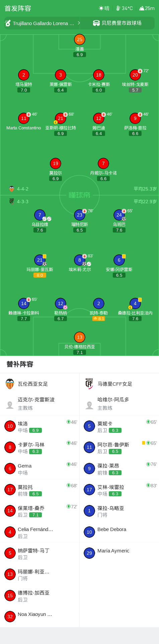This screenshot has width=159, height=644.
Task: Expand referee Trujillano Gallardo Lorena chevron
Action: pyautogui.click(x=79, y=23)
